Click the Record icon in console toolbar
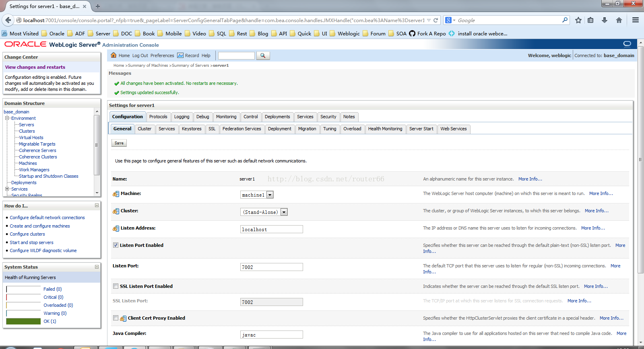 point(180,55)
